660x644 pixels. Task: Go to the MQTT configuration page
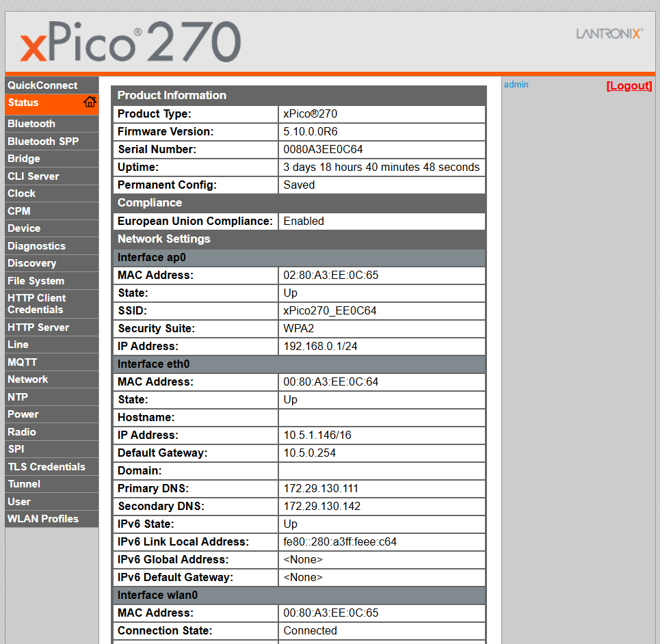21,362
